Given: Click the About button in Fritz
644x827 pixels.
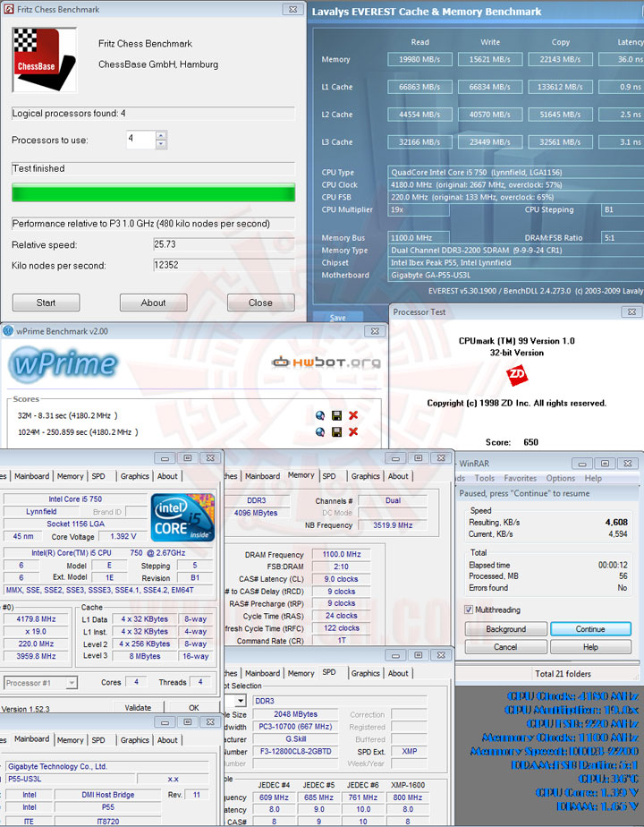Looking at the screenshot, I should [x=153, y=303].
